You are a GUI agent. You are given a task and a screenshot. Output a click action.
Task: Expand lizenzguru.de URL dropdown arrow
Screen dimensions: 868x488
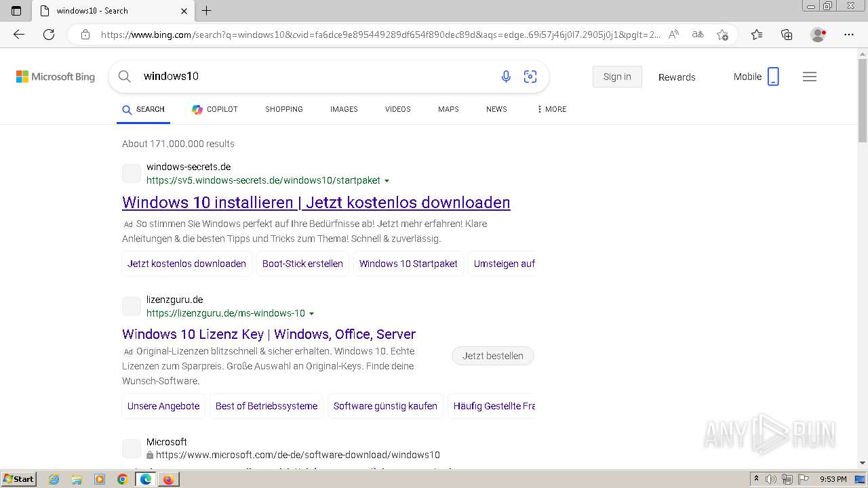click(x=312, y=314)
